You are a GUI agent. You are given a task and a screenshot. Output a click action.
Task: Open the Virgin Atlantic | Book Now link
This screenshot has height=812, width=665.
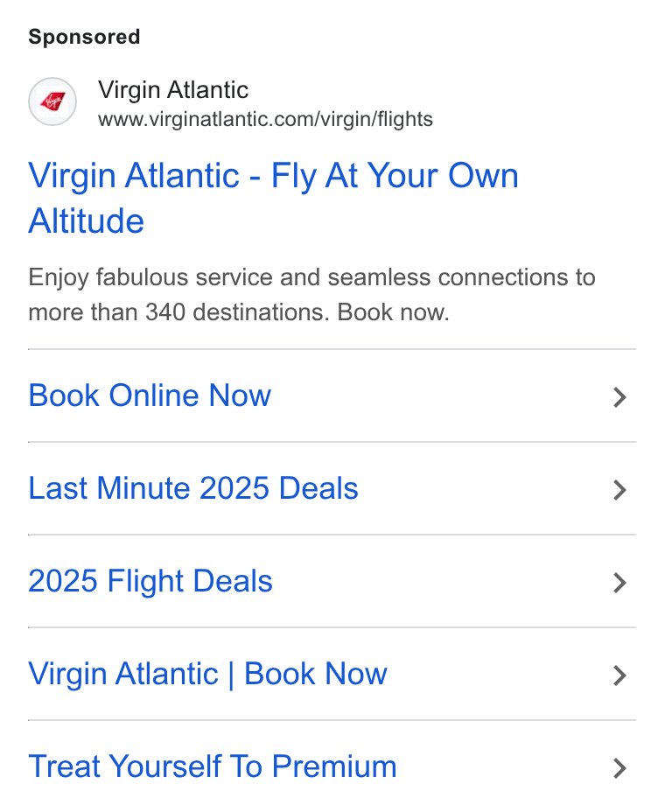(207, 675)
